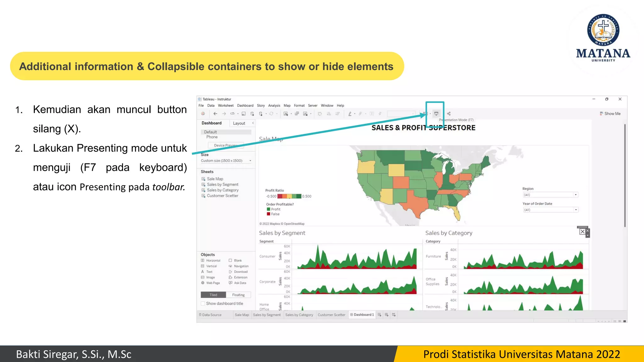Image resolution: width=644 pixels, height=362 pixels.
Task: Click the Share workbook icon
Action: point(449,114)
